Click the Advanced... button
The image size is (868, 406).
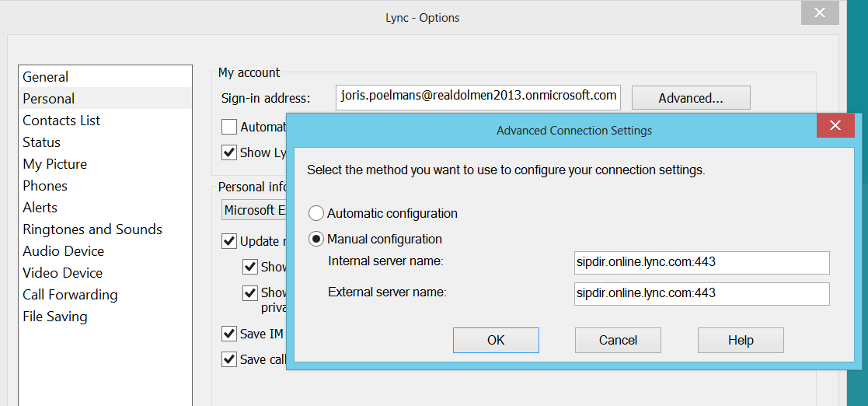(x=691, y=98)
